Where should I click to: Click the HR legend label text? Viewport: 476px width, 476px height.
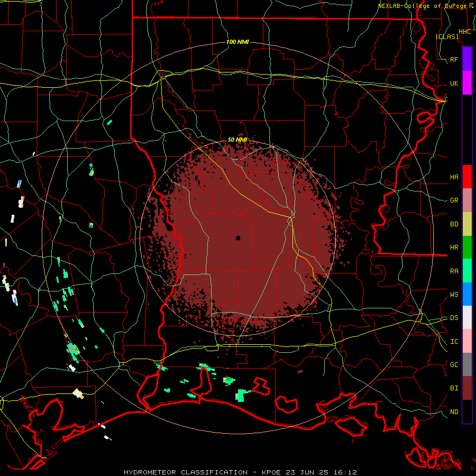454,248
